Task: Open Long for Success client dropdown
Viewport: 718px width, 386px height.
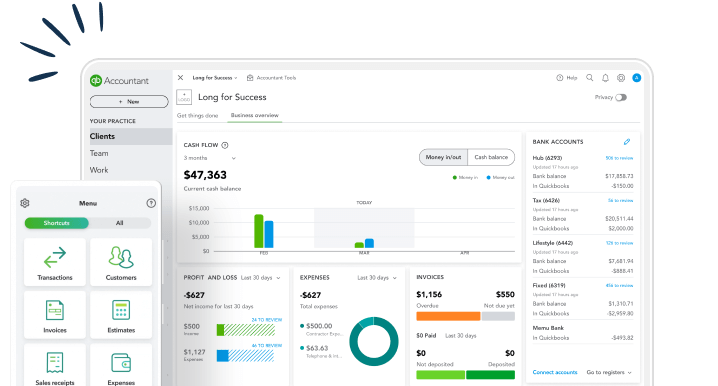Action: coord(215,78)
